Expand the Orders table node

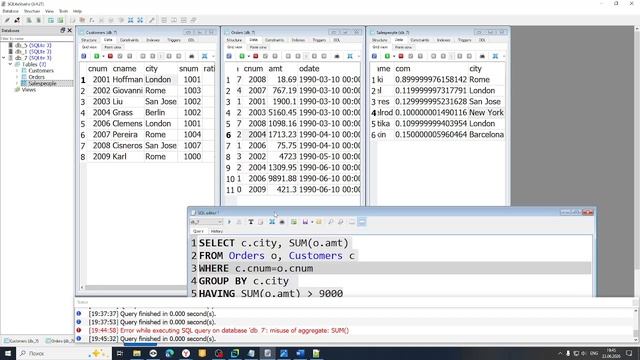click(17, 77)
